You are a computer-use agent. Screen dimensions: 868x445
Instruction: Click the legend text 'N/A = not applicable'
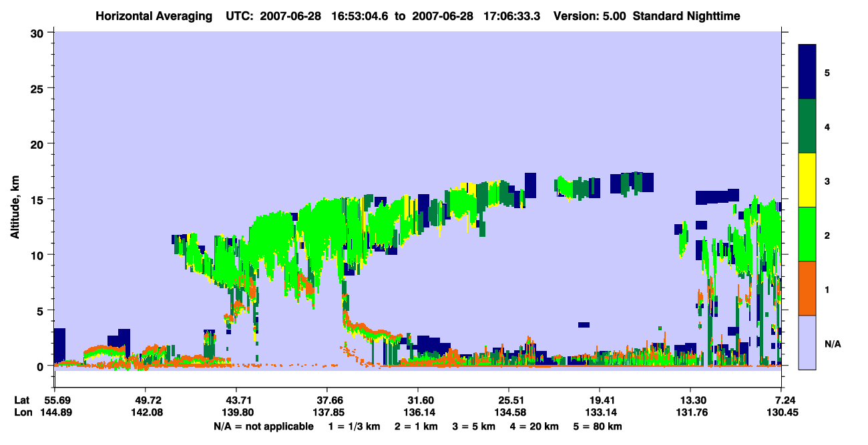[264, 426]
